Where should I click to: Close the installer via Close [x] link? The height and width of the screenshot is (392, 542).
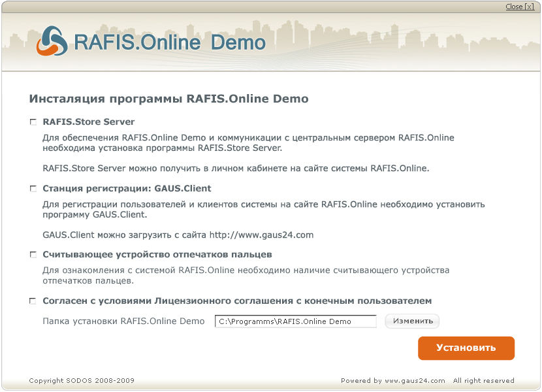point(520,7)
